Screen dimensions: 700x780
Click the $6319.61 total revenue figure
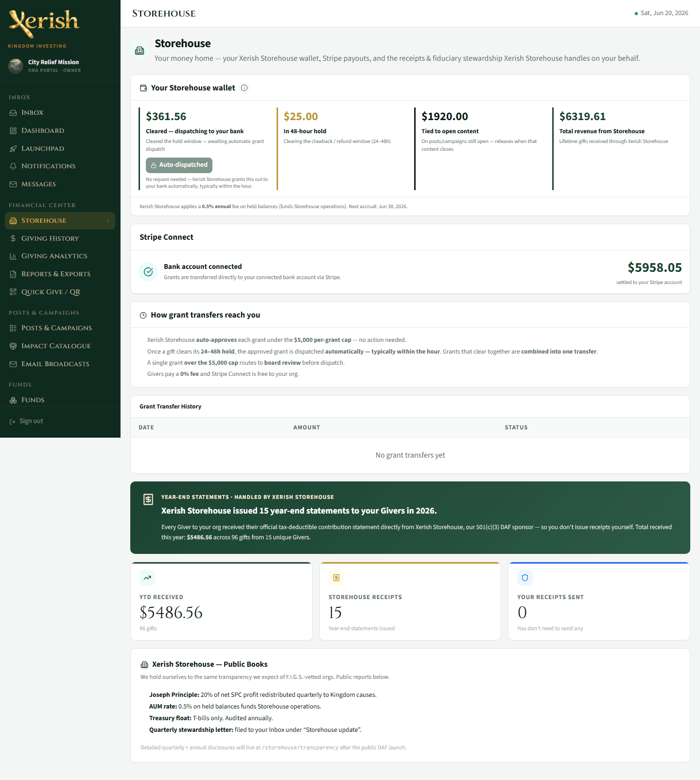(582, 117)
